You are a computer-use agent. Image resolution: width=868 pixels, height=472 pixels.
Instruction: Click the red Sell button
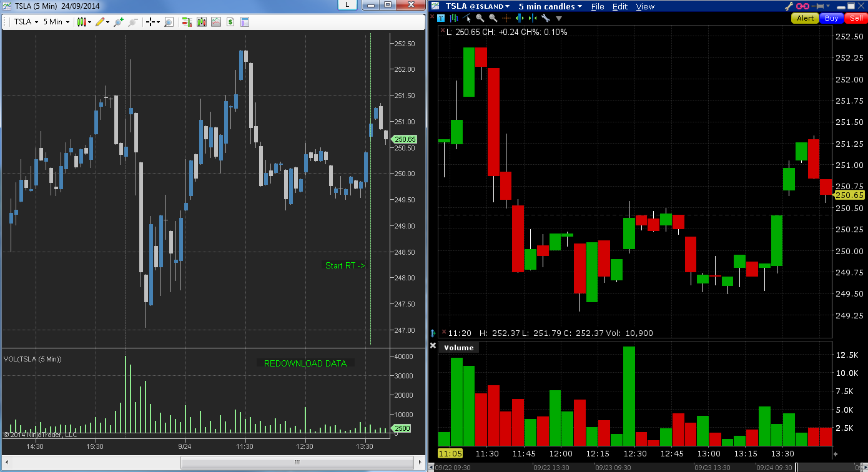[x=856, y=18]
